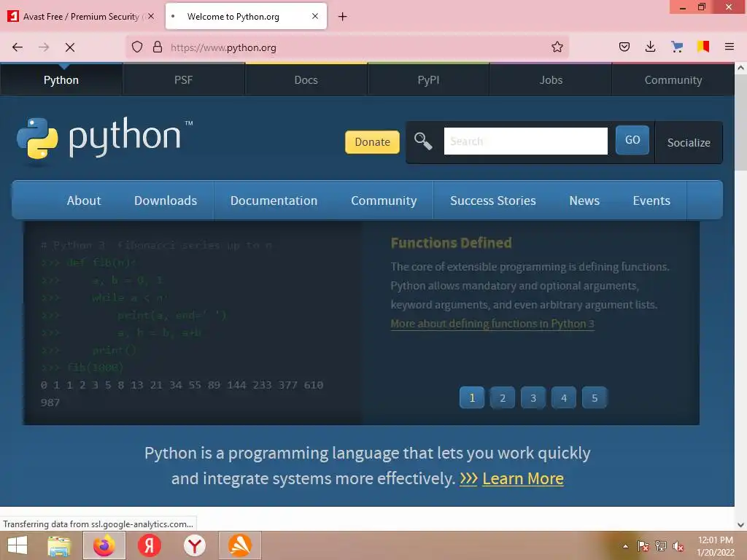View site security padlock information
The width and height of the screenshot is (747, 560).
[x=158, y=47]
